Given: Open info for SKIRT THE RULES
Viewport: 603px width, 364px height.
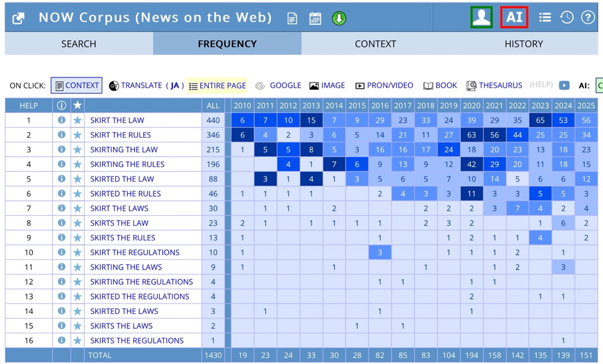Looking at the screenshot, I should 61,134.
